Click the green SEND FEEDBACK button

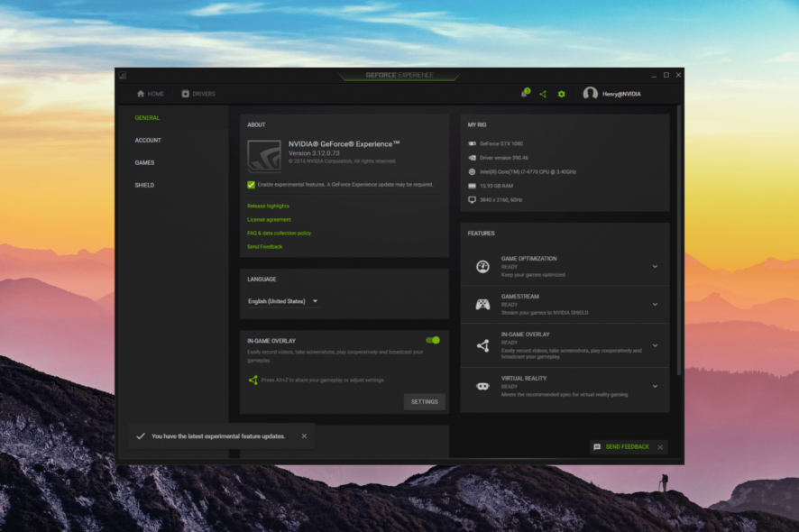tap(628, 447)
